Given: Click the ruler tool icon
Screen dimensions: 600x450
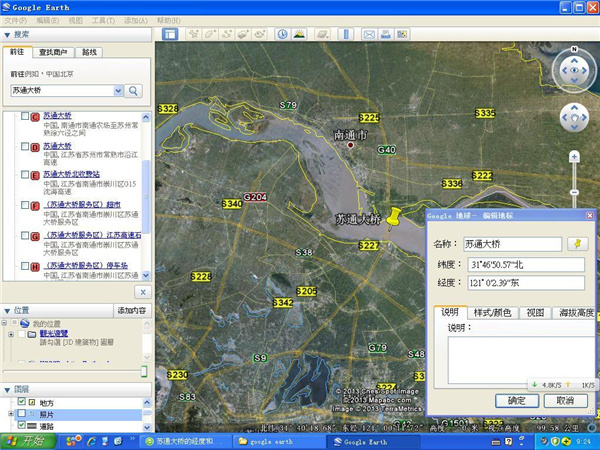Looking at the screenshot, I should pyautogui.click(x=346, y=34).
